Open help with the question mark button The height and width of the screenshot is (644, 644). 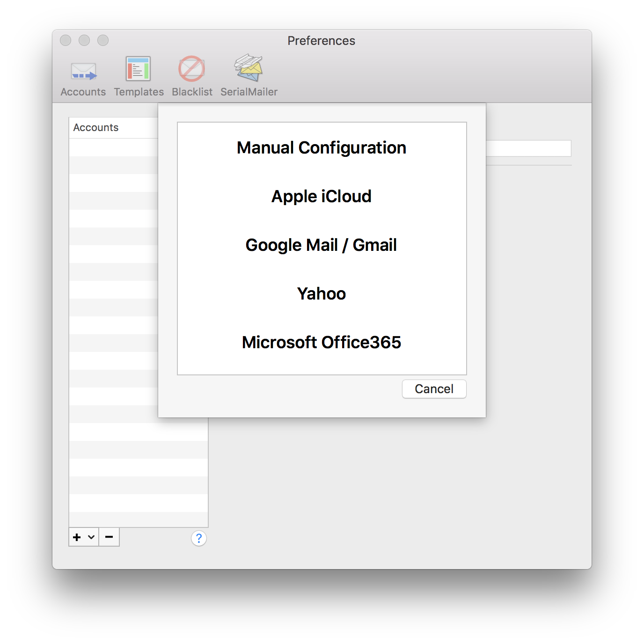pos(199,538)
